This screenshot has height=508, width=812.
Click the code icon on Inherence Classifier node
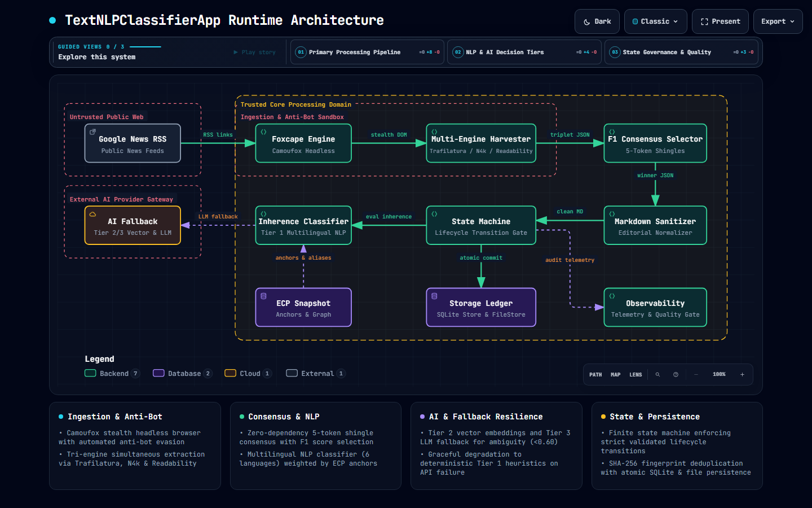263,214
